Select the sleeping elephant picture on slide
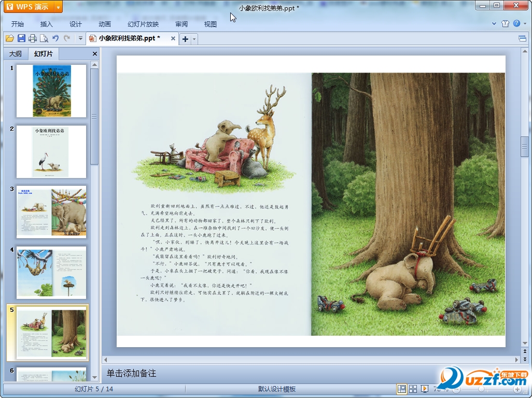The width and height of the screenshot is (532, 398). 408,204
